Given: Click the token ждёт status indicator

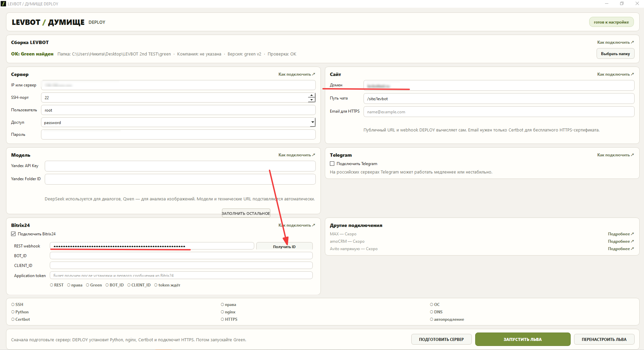Looking at the screenshot, I should point(167,285).
